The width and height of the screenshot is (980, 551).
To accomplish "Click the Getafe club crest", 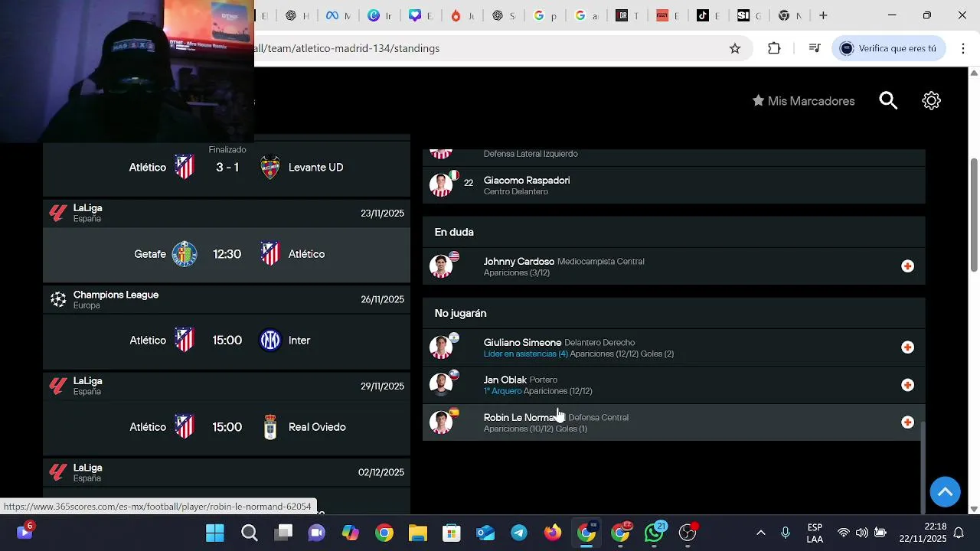I will tap(185, 254).
